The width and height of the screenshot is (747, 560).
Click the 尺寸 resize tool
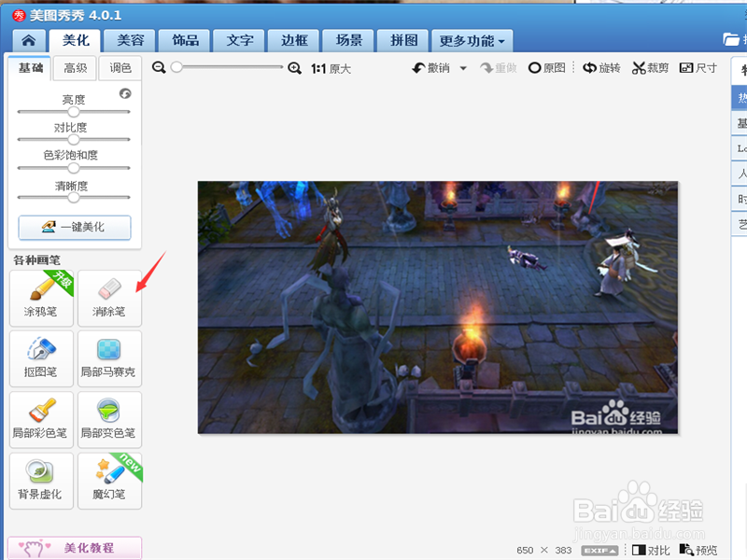pyautogui.click(x=698, y=68)
